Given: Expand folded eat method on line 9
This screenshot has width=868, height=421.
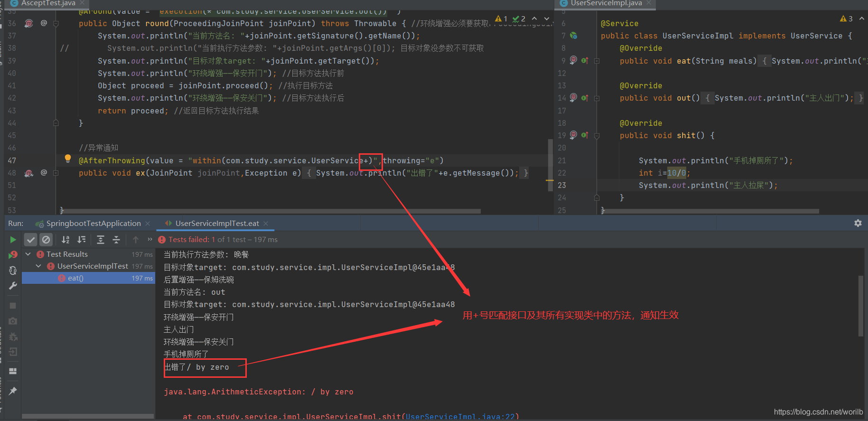Looking at the screenshot, I should point(597,61).
